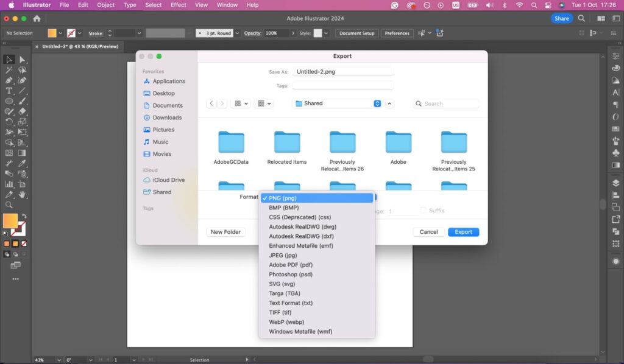Select the Type tool
This screenshot has width=624, height=364.
[9, 91]
